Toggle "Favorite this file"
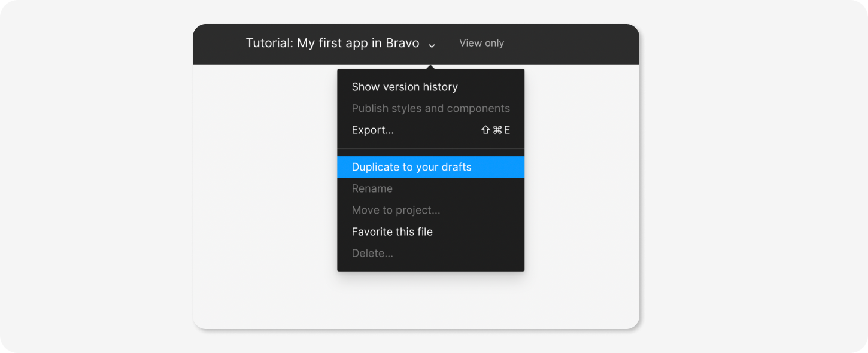 pos(392,232)
